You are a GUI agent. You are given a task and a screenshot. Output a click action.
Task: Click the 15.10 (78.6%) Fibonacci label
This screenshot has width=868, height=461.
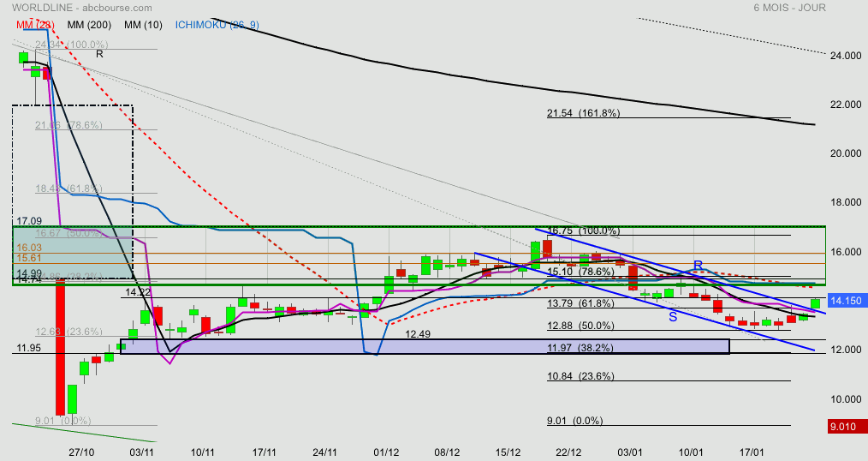coord(580,272)
